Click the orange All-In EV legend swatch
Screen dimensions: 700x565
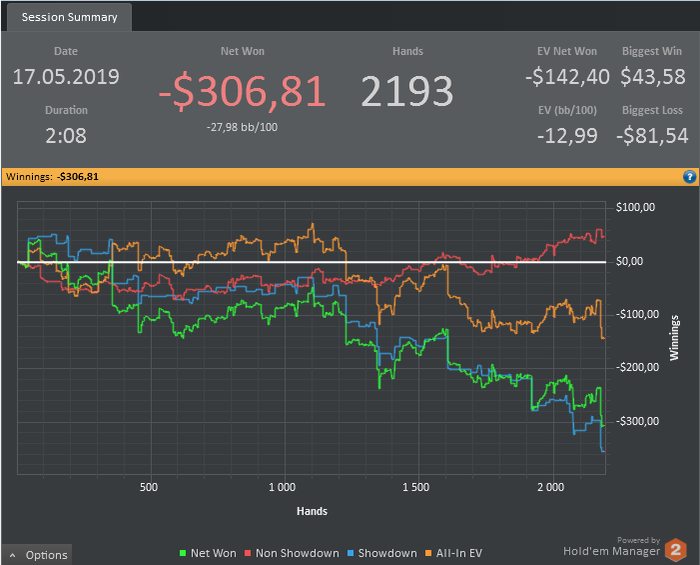[x=429, y=553]
